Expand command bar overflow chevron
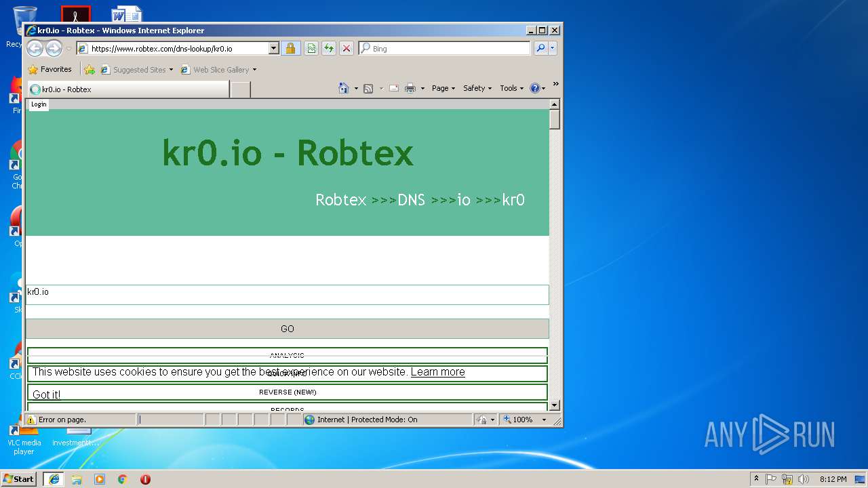This screenshot has height=488, width=868. pos(555,85)
